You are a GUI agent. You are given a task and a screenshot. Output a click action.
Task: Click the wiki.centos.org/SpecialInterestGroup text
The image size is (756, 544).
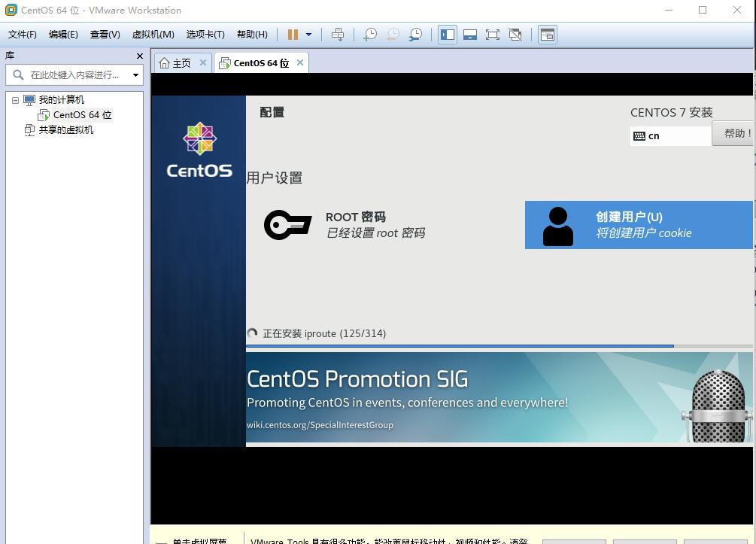(320, 425)
